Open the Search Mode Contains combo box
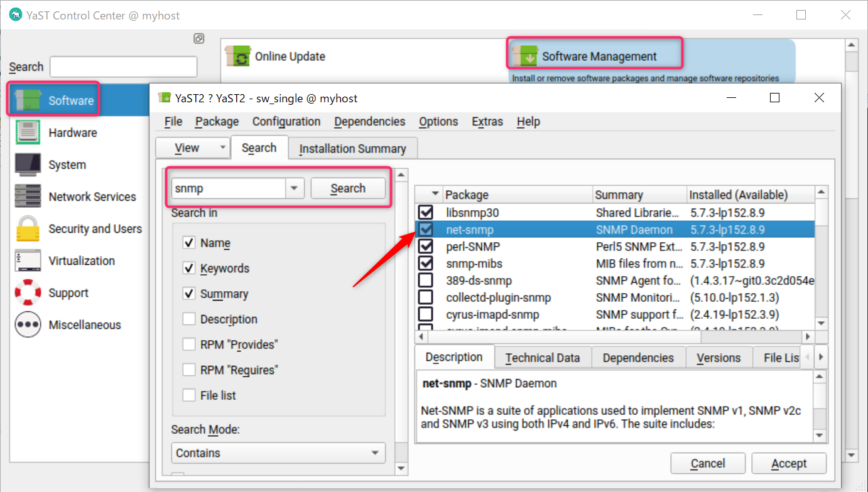This screenshot has width=868, height=492. [x=278, y=452]
